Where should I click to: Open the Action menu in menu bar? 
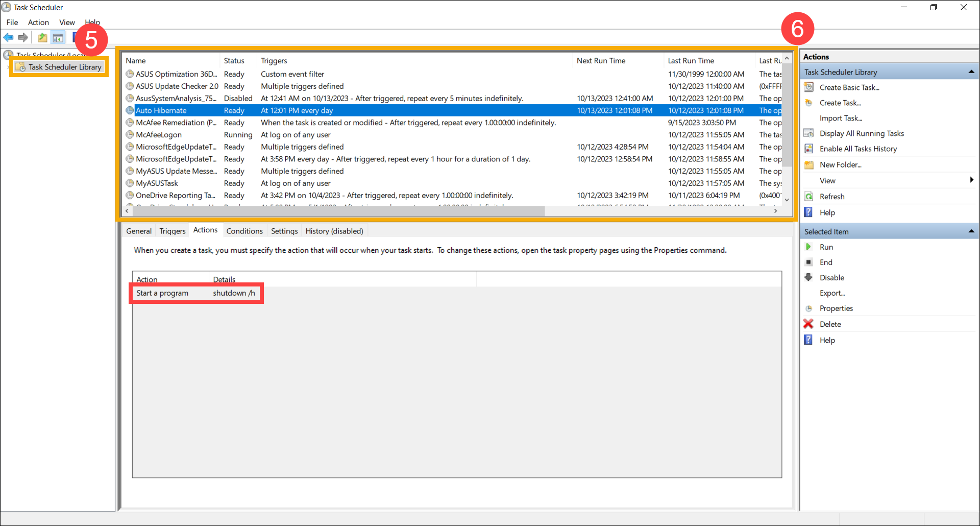38,22
